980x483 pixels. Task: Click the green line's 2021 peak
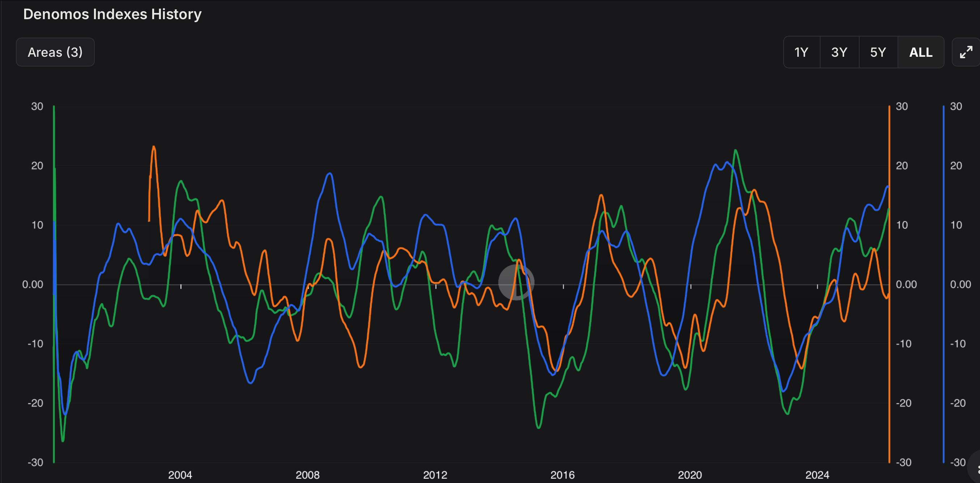coord(736,150)
